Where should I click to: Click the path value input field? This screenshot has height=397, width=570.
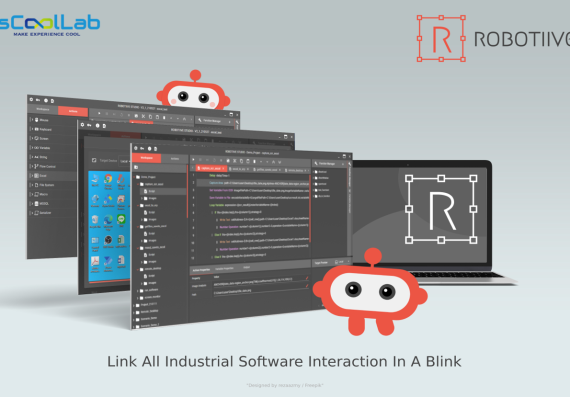[260, 291]
